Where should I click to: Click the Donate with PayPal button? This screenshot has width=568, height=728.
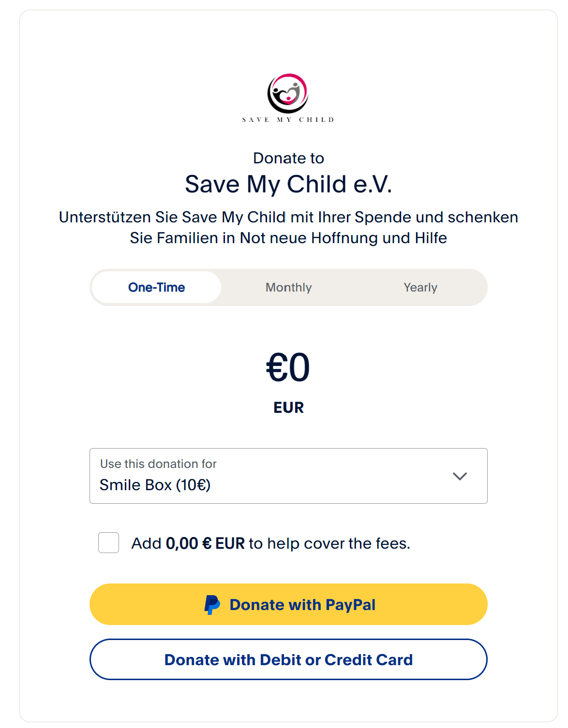coord(288,604)
